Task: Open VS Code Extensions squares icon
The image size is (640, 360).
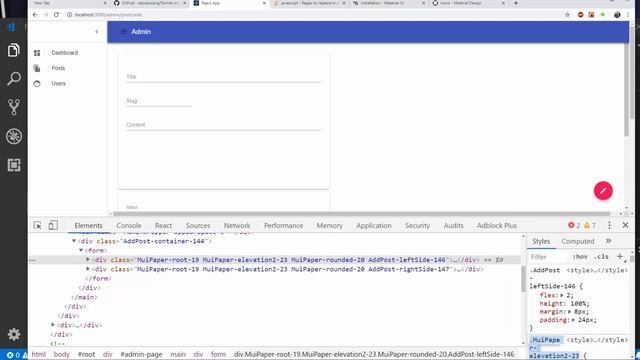Action: coord(13,165)
